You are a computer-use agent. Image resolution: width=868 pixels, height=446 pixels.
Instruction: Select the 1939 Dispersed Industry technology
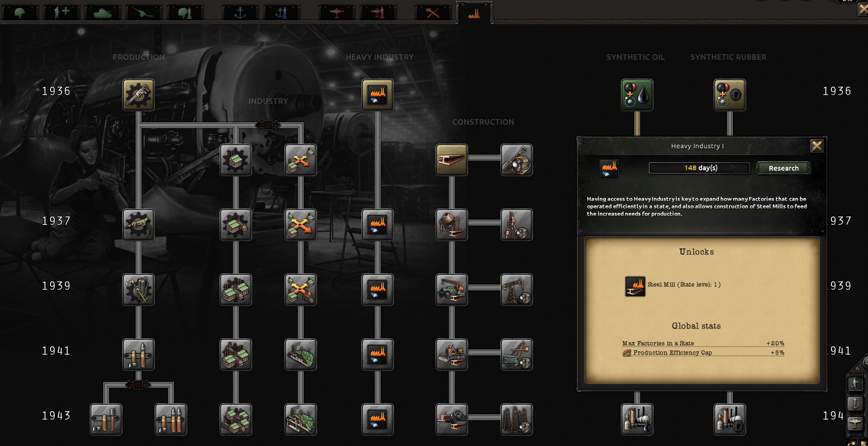click(301, 290)
